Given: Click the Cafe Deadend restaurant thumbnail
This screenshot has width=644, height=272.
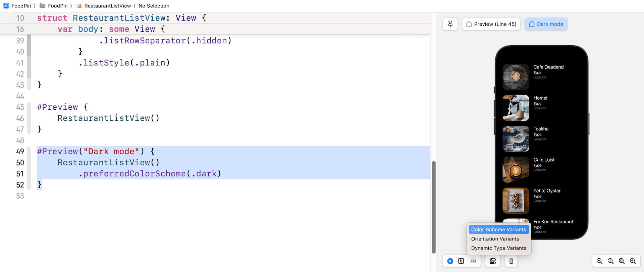Looking at the screenshot, I should pos(516,77).
